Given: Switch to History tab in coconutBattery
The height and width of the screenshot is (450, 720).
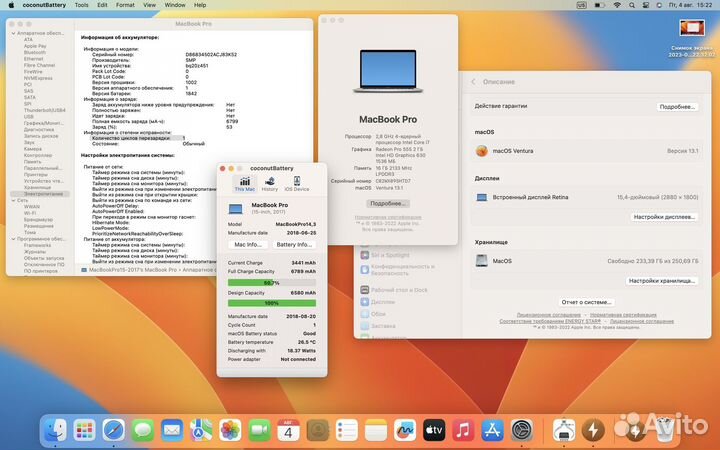Looking at the screenshot, I should point(270,184).
